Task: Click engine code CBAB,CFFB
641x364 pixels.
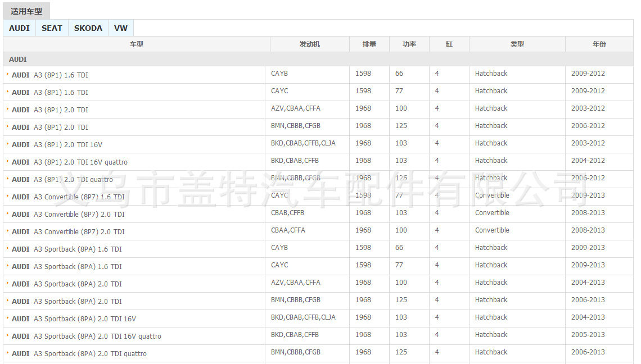Action: (x=287, y=213)
